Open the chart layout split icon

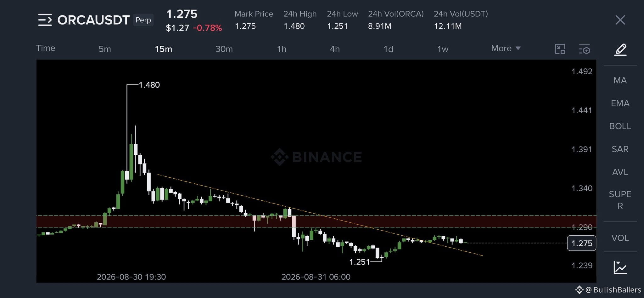[x=560, y=49]
